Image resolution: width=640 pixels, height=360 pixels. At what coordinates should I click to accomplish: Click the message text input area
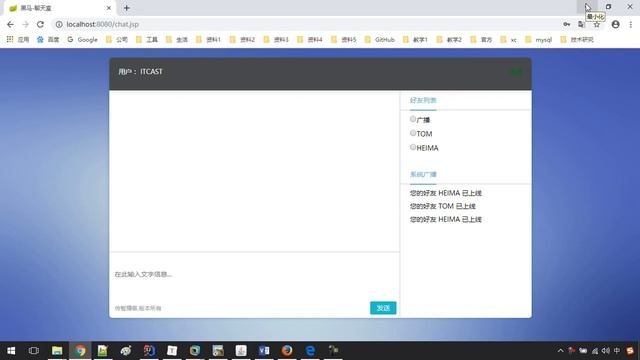coord(255,274)
